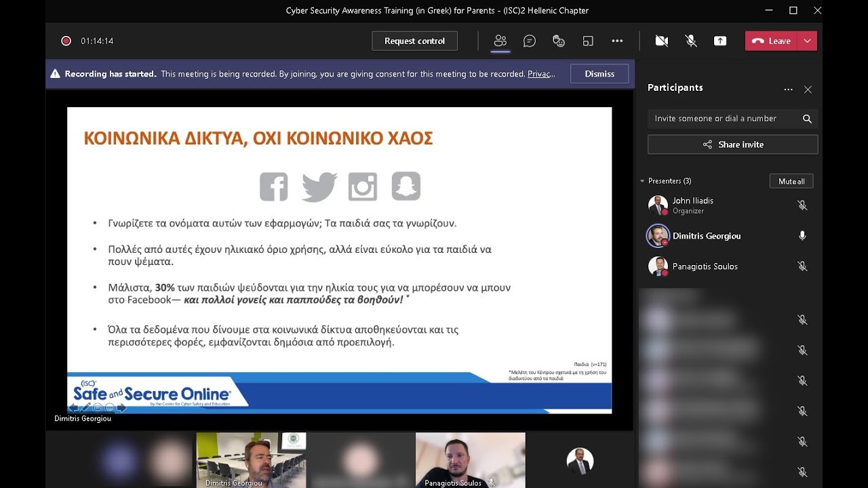Click the red recording indicator dot
The image size is (868, 488).
click(x=66, y=41)
